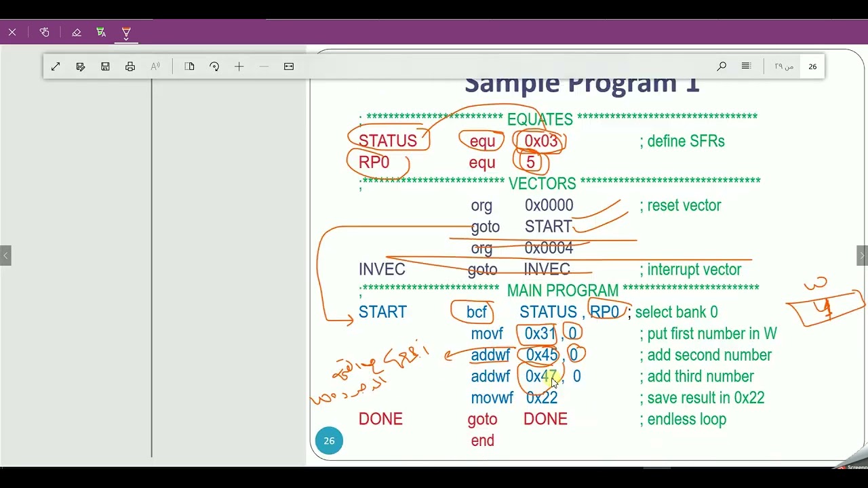The image size is (868, 488).
Task: Click the '; add third number' comment
Action: 696,376
